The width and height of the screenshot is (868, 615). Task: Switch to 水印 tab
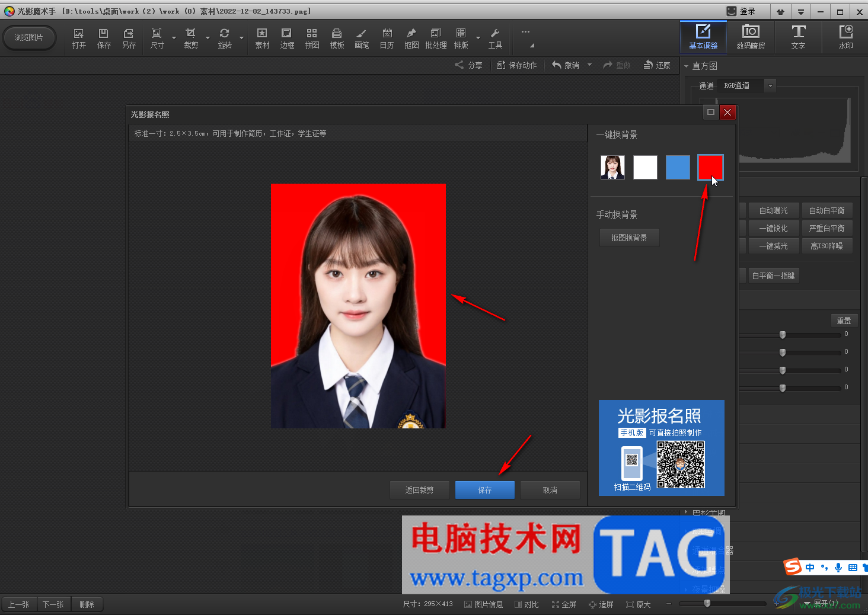(845, 37)
